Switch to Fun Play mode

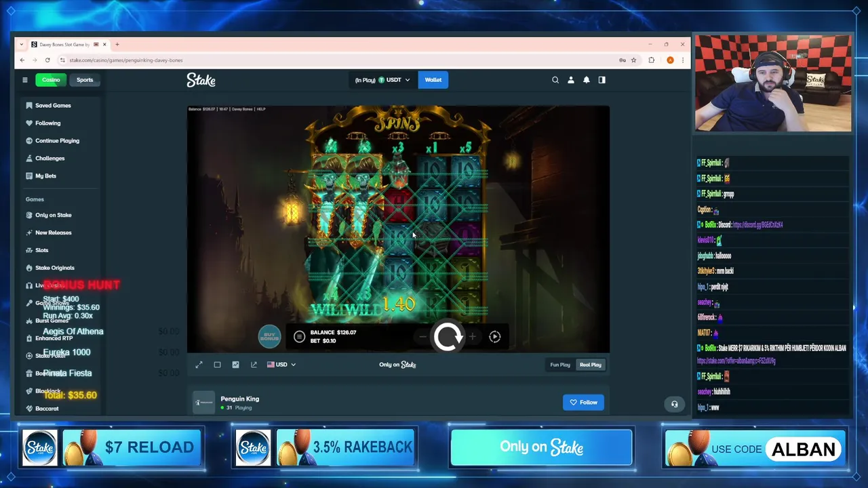point(560,365)
